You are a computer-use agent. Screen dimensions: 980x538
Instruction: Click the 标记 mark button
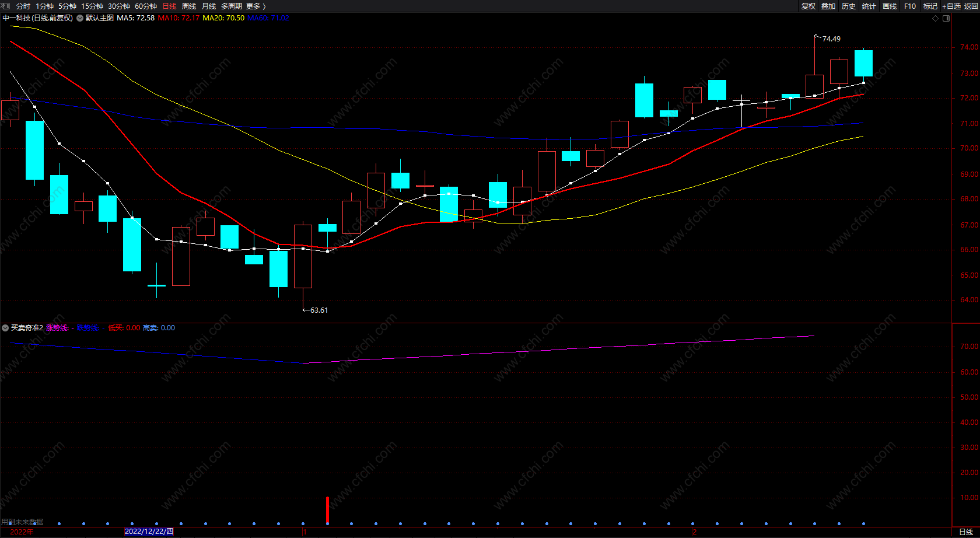(930, 6)
